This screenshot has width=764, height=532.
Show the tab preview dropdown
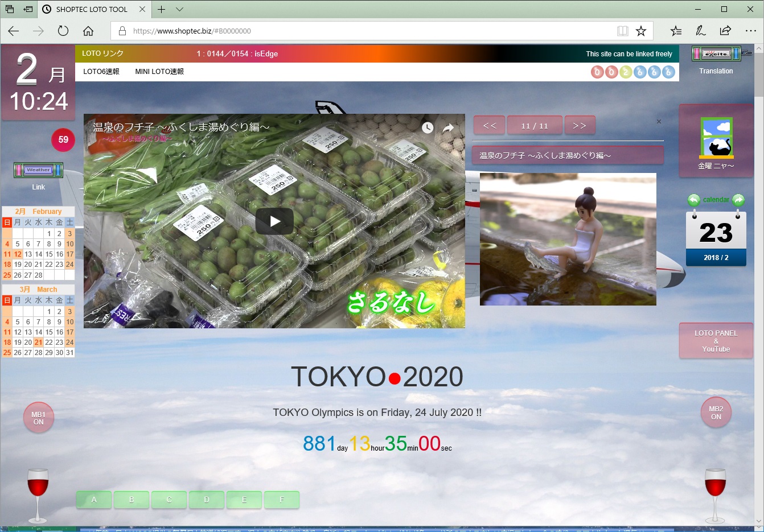pos(179,9)
